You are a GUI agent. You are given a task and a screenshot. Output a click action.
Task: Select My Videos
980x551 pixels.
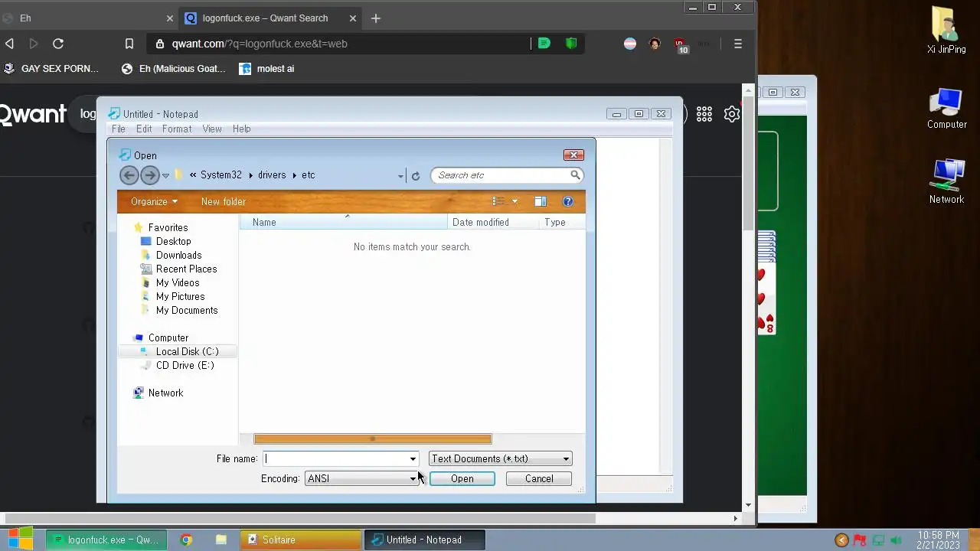click(178, 282)
